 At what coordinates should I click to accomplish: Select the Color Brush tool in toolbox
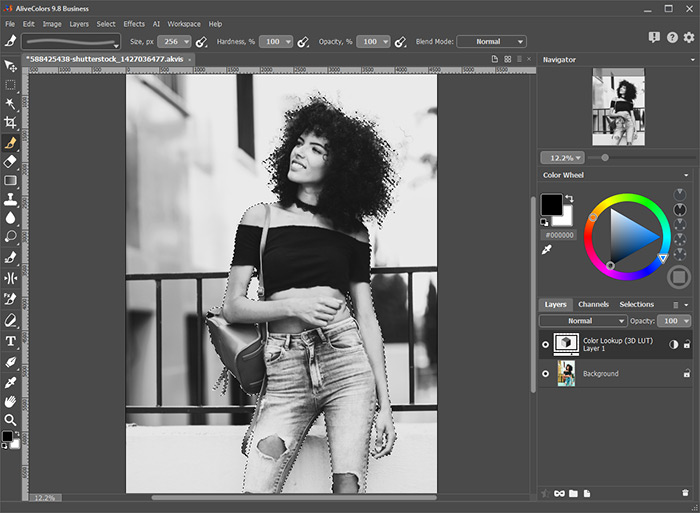(x=10, y=142)
